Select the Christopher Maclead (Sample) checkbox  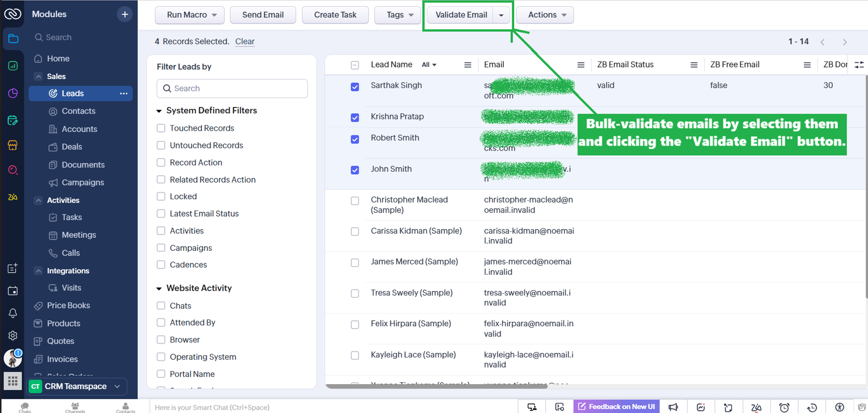(x=355, y=201)
